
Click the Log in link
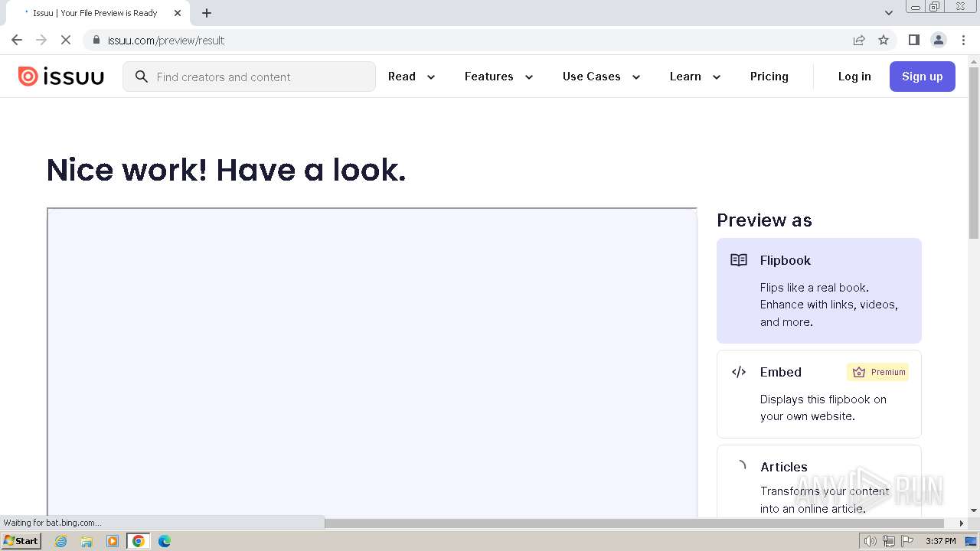[x=854, y=77]
